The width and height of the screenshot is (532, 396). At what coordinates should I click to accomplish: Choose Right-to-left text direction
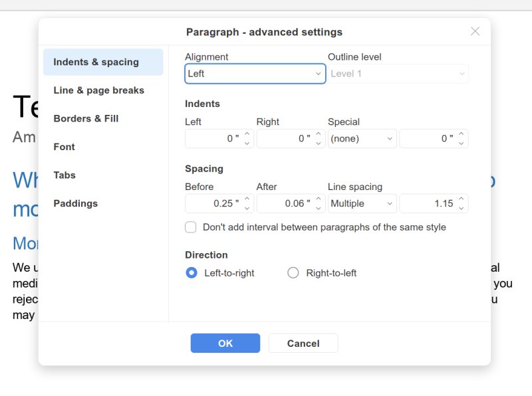293,273
